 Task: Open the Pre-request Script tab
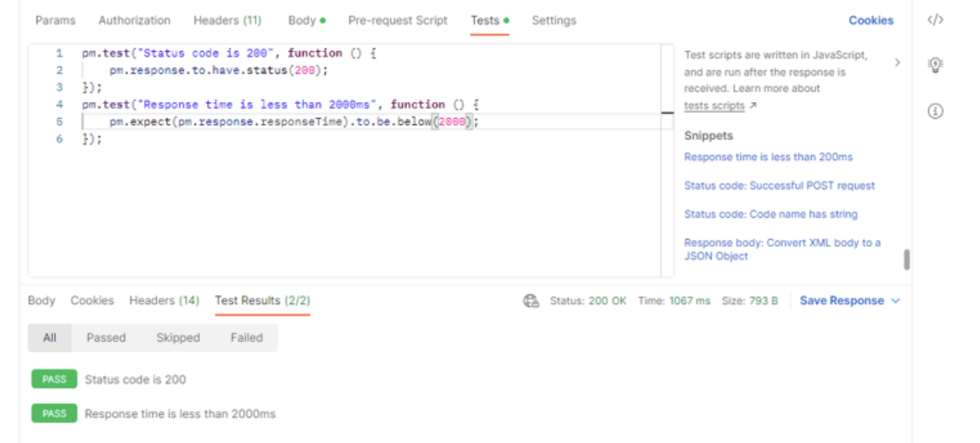coord(398,21)
